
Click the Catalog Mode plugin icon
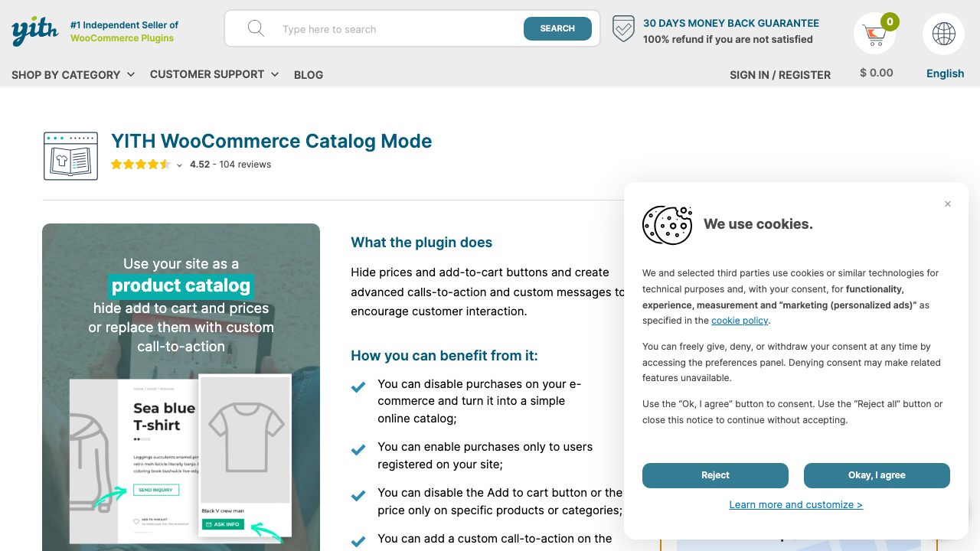(70, 155)
